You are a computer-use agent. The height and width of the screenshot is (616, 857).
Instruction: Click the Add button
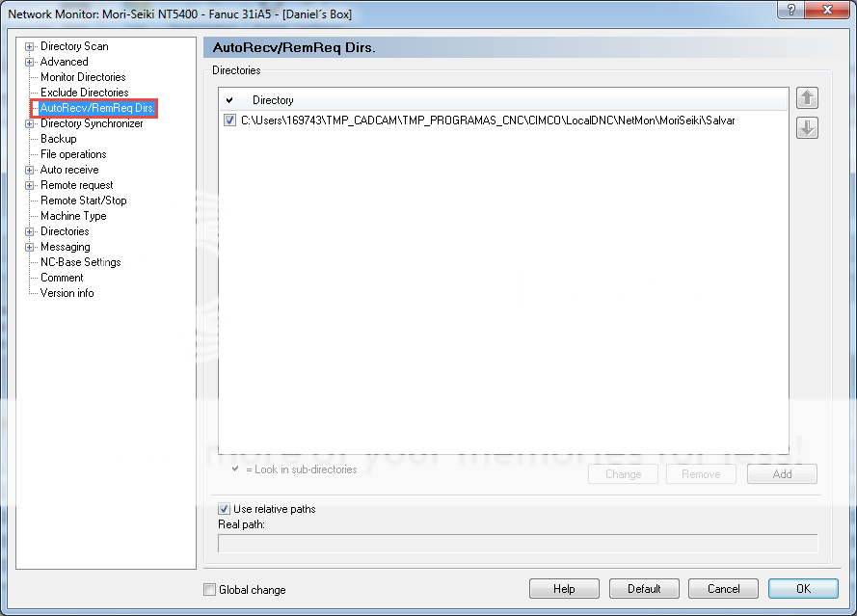[x=781, y=473]
